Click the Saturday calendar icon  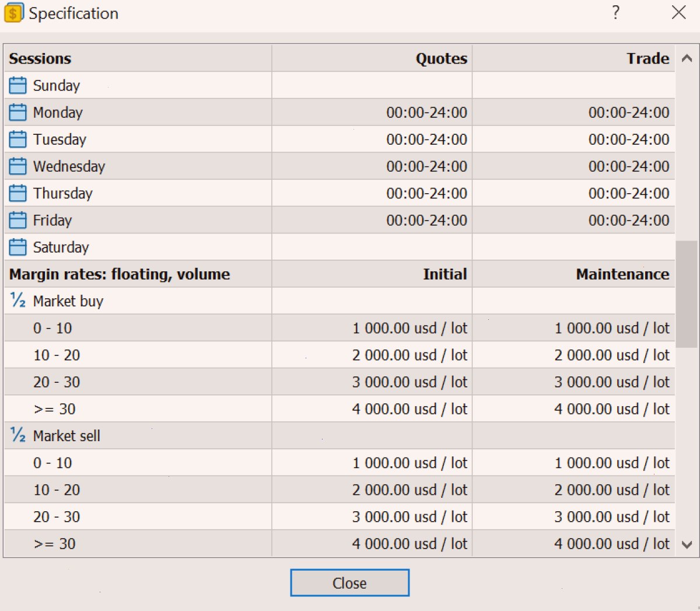coord(17,247)
